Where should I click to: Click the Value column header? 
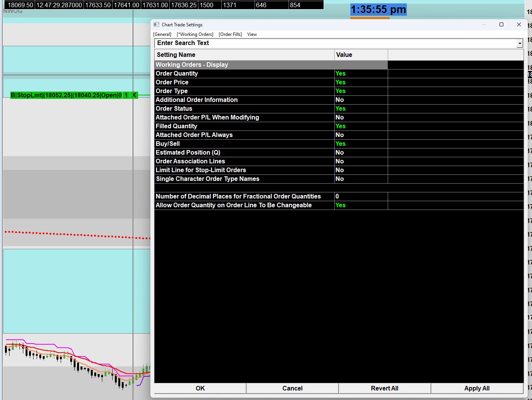(x=361, y=55)
